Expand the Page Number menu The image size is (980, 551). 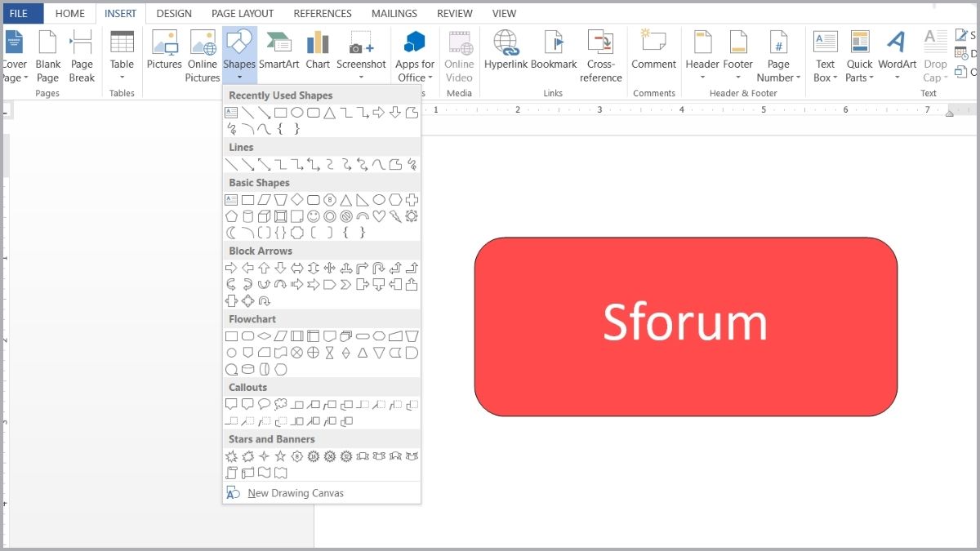click(x=778, y=56)
